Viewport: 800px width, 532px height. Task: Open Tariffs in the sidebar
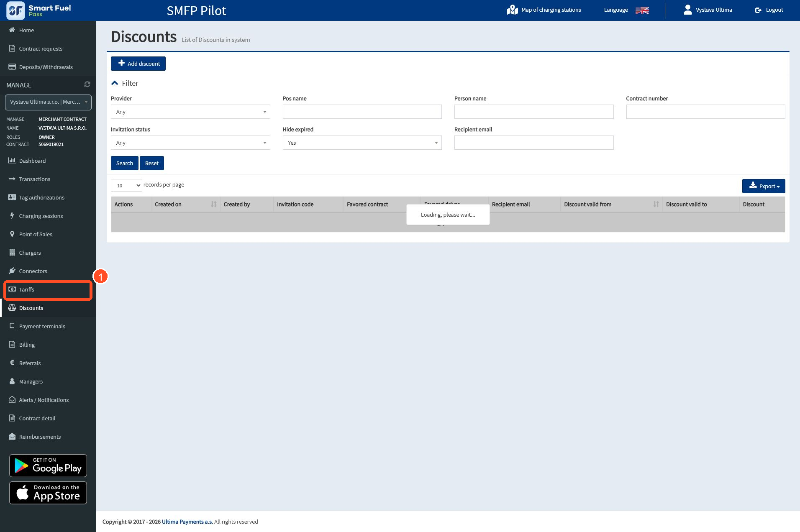(48, 289)
